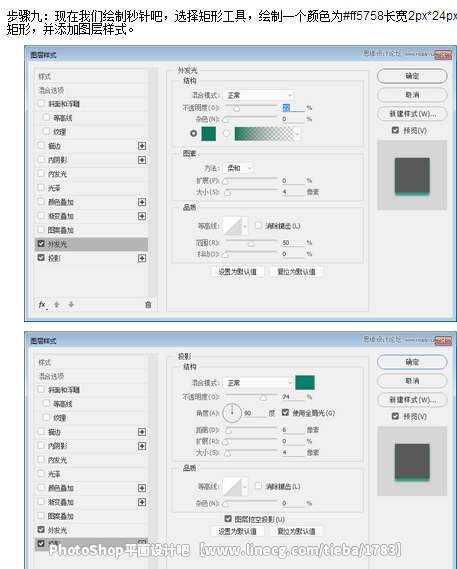Image resolution: width=457 pixels, height=569 pixels.
Task: Click angle value field showing 90
Action: click(255, 413)
